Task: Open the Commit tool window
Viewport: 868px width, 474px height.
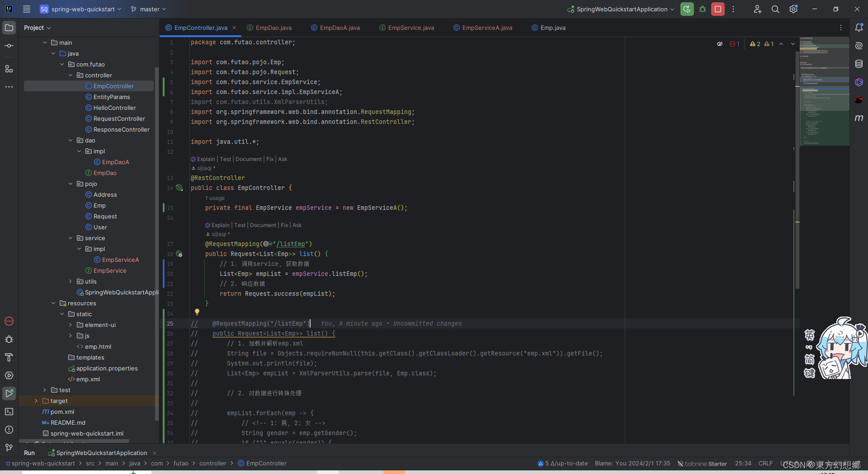Action: coord(9,46)
